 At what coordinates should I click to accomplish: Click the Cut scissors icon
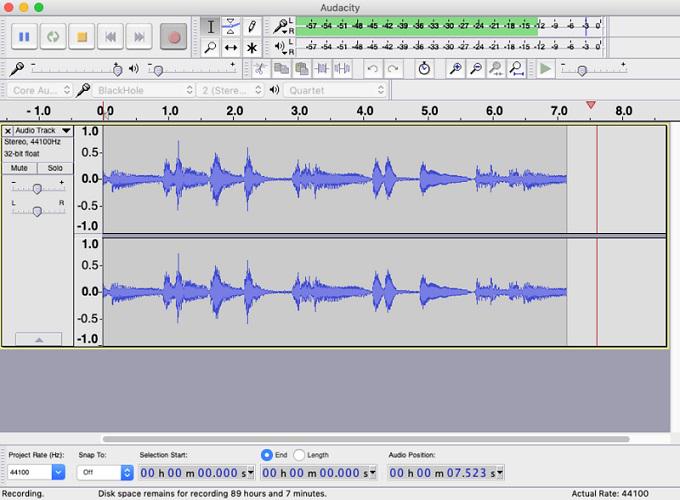click(x=260, y=69)
